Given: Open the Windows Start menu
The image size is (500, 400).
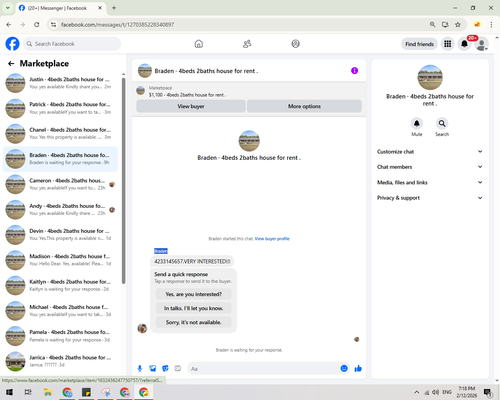Looking at the screenshot, I should 9,392.
